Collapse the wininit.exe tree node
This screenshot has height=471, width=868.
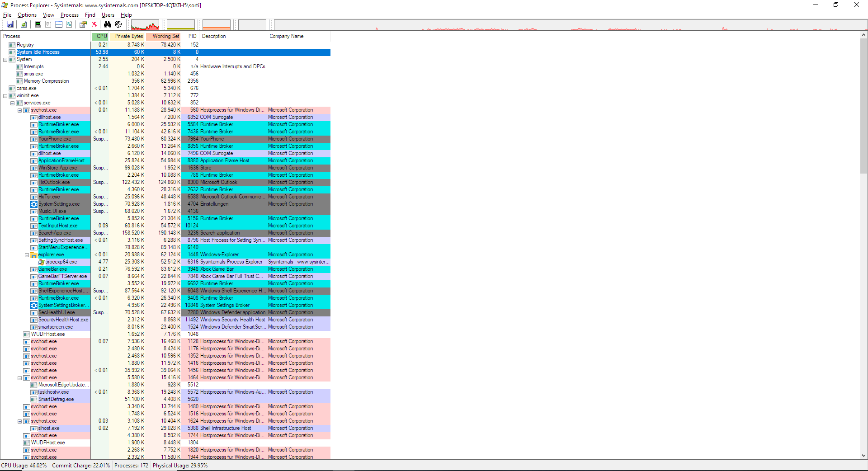(5, 96)
